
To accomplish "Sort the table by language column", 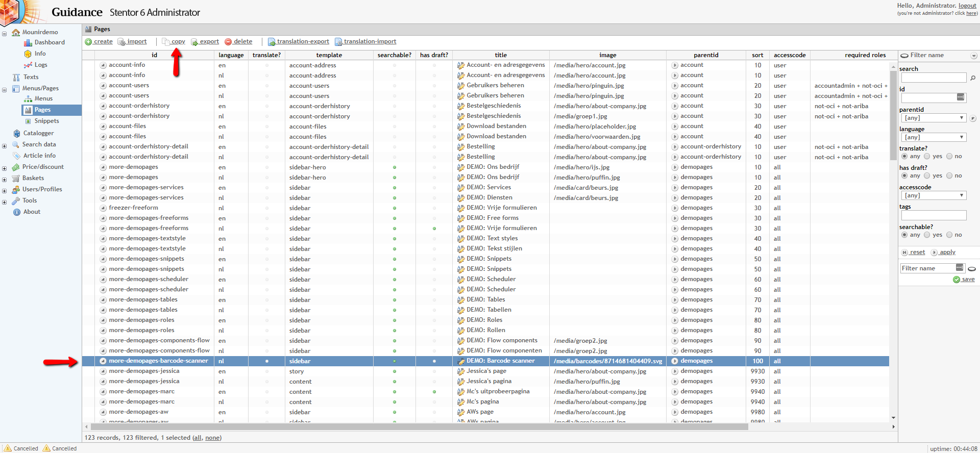I will click(x=231, y=55).
